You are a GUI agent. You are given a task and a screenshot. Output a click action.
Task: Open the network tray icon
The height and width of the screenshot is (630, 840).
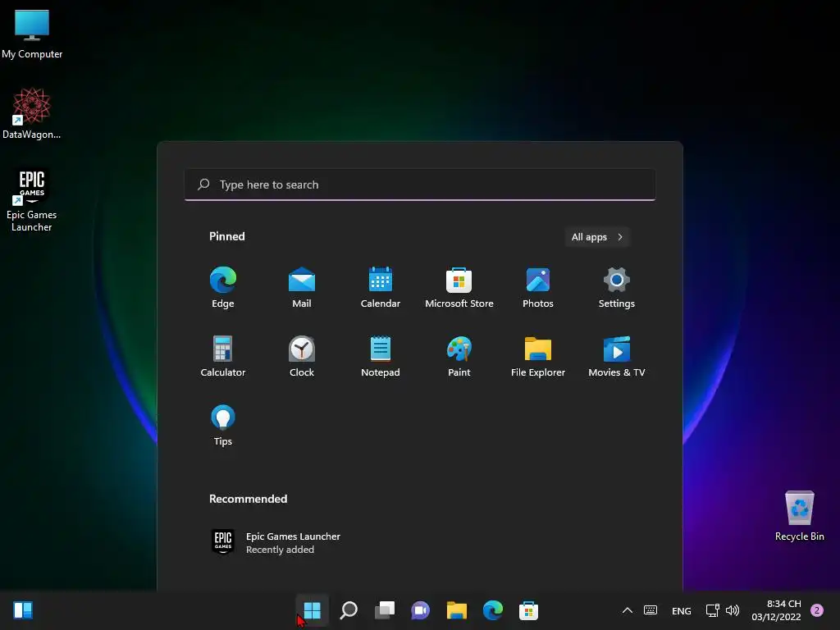[713, 610]
